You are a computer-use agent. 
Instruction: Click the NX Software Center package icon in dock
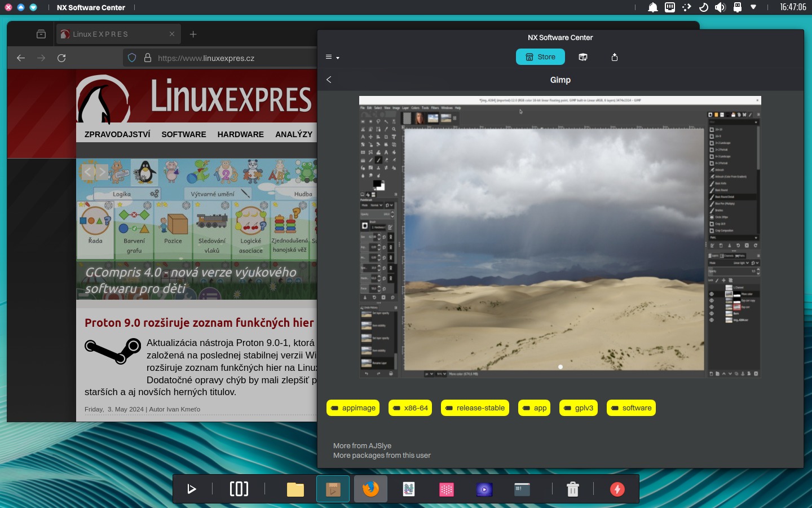click(x=333, y=489)
